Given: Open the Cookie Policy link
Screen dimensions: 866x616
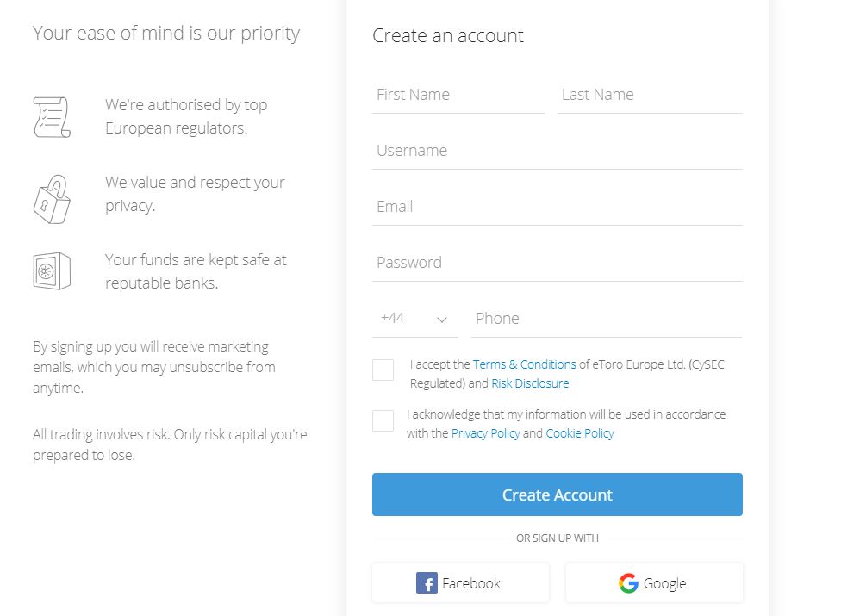Looking at the screenshot, I should [x=580, y=433].
